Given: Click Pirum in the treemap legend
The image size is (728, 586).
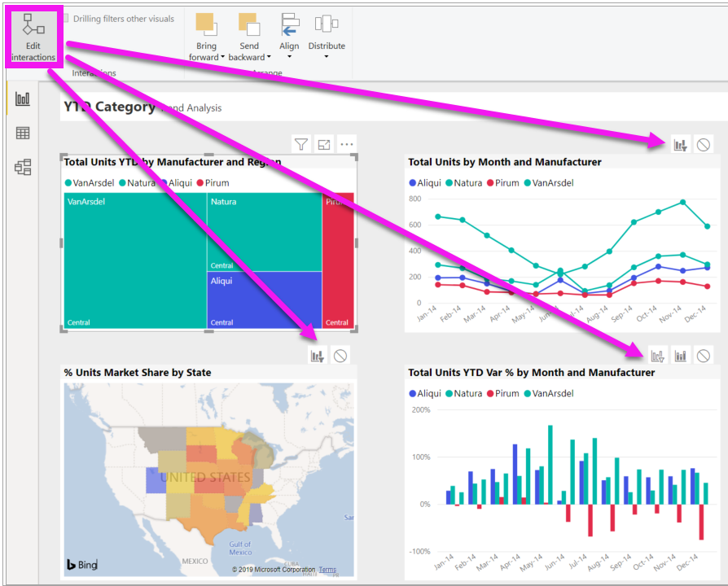Looking at the screenshot, I should 213,183.
